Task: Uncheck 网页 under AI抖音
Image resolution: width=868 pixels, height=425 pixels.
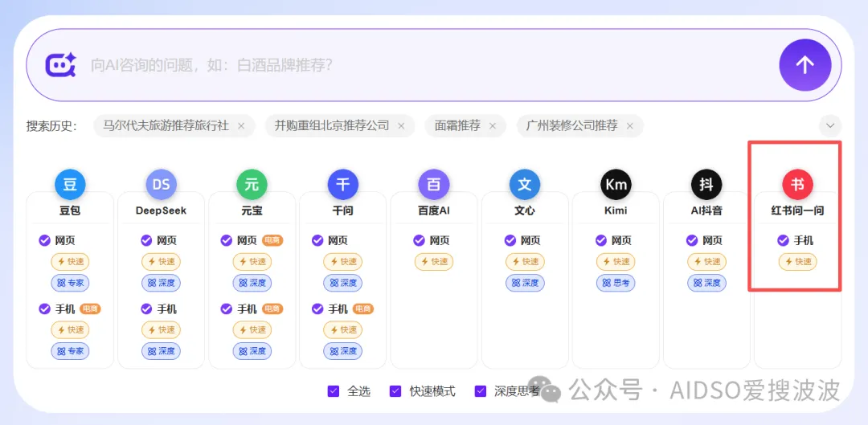Action: coord(692,240)
